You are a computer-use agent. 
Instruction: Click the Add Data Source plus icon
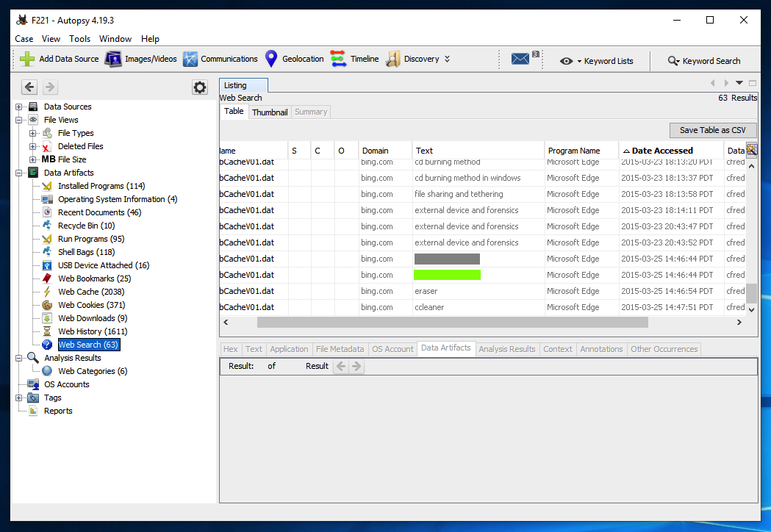click(26, 59)
